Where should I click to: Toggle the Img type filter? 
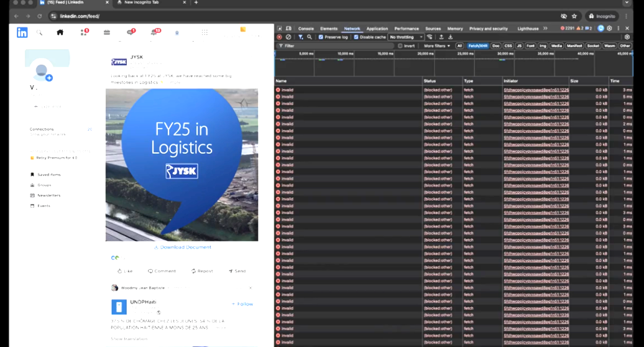coord(543,46)
